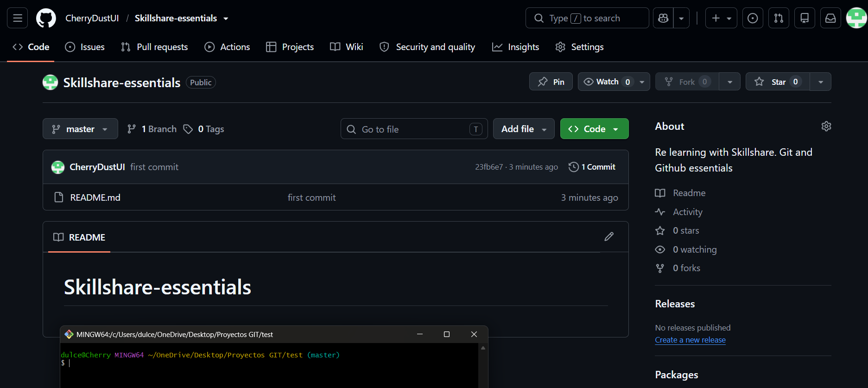This screenshot has width=868, height=388.
Task: Open Readme link in About sidebar
Action: (680, 193)
